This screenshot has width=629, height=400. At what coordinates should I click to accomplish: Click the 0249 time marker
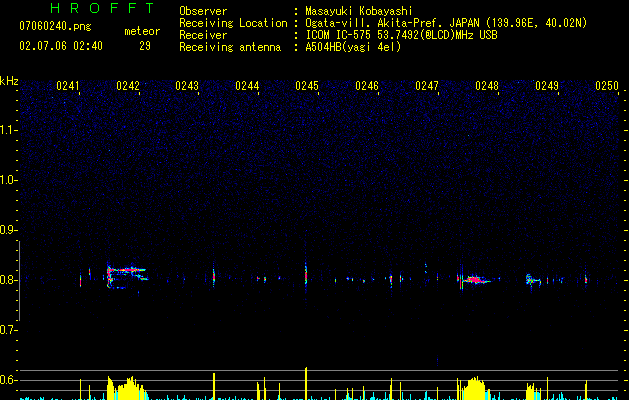(547, 86)
